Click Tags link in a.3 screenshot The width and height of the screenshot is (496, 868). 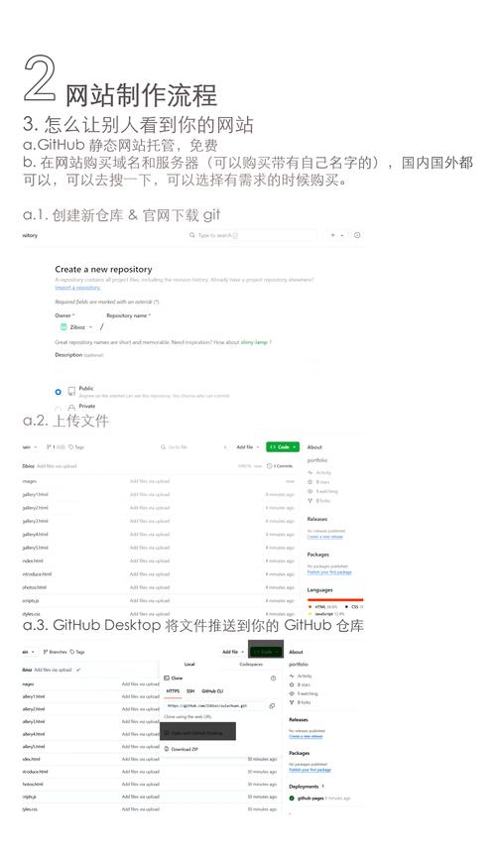(77, 652)
